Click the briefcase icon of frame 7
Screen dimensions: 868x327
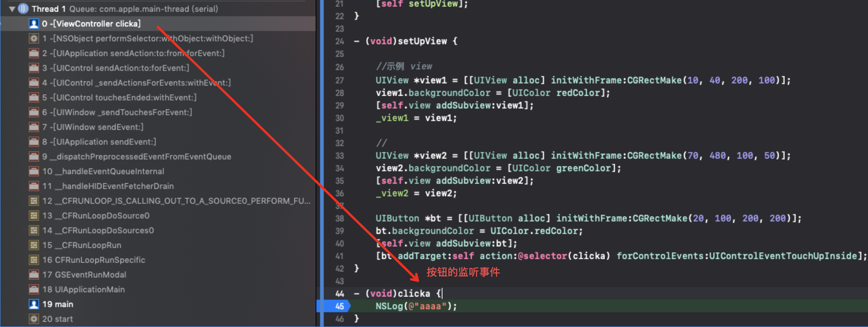pyautogui.click(x=34, y=127)
